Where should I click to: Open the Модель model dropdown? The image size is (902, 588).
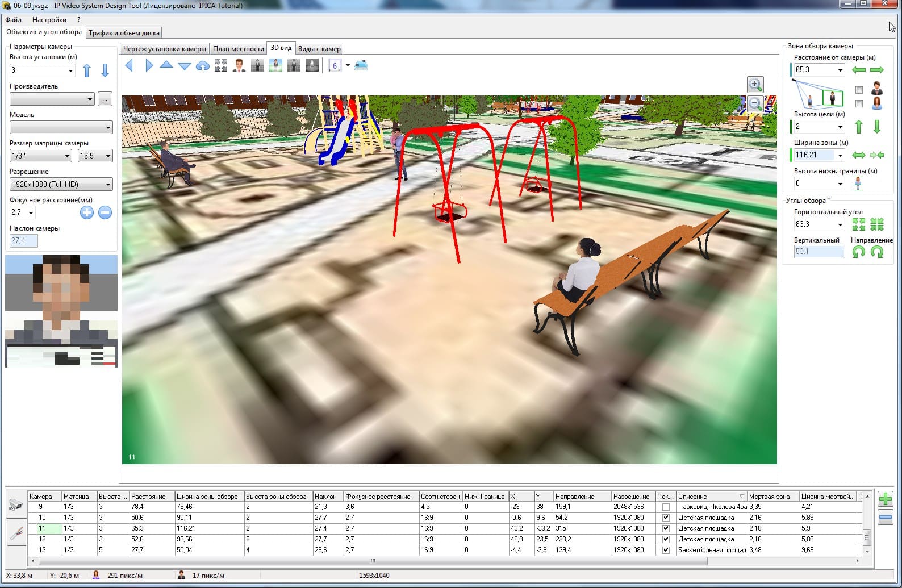(x=108, y=128)
